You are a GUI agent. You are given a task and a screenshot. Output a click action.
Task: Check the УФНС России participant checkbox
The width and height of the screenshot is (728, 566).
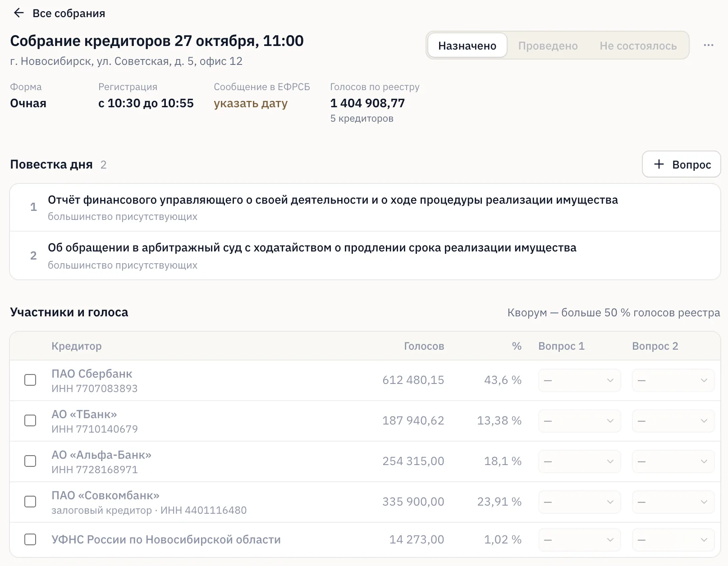(x=30, y=539)
